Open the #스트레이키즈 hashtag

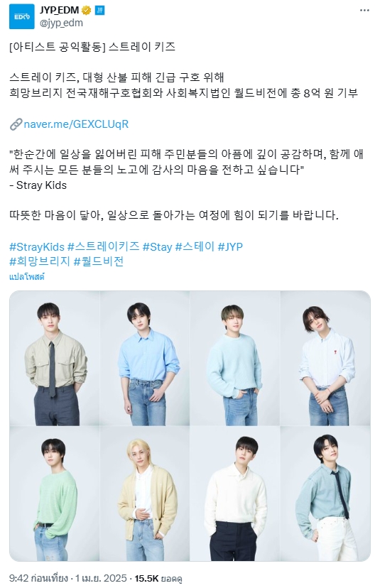104,246
